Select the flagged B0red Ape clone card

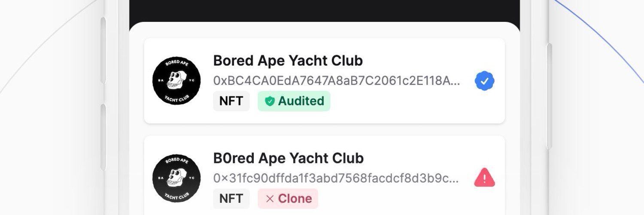(324, 175)
